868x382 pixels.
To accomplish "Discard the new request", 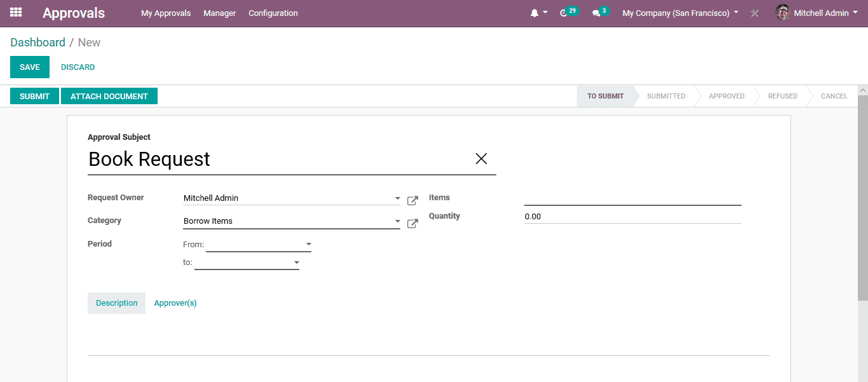I will pyautogui.click(x=78, y=67).
